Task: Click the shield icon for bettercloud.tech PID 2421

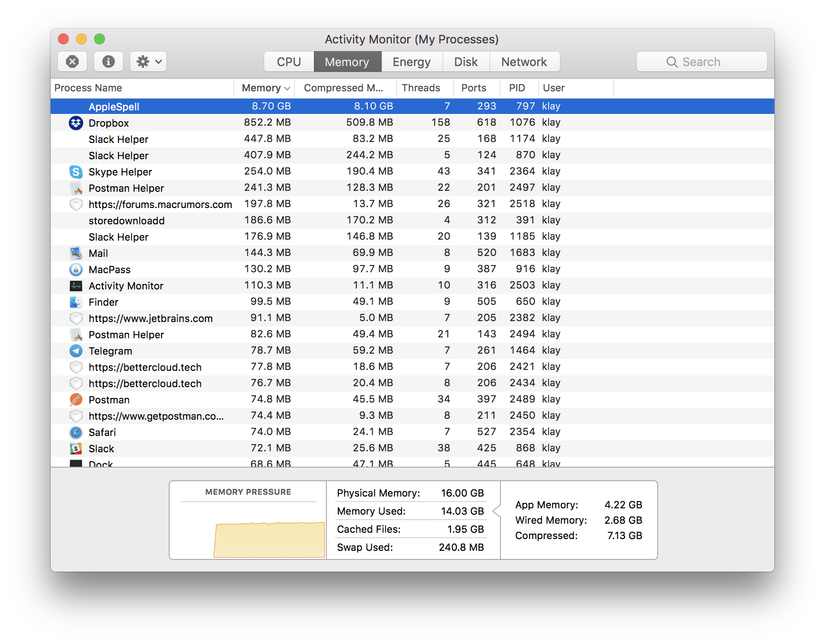Action: [76, 367]
